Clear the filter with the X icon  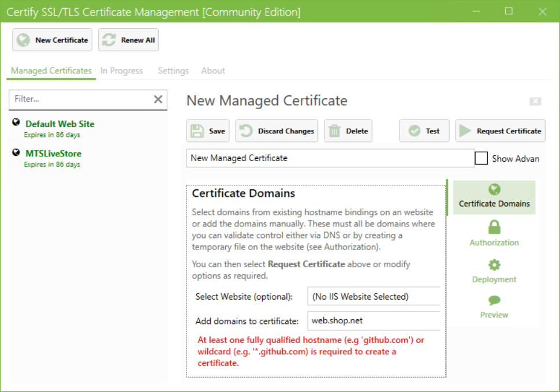[158, 98]
